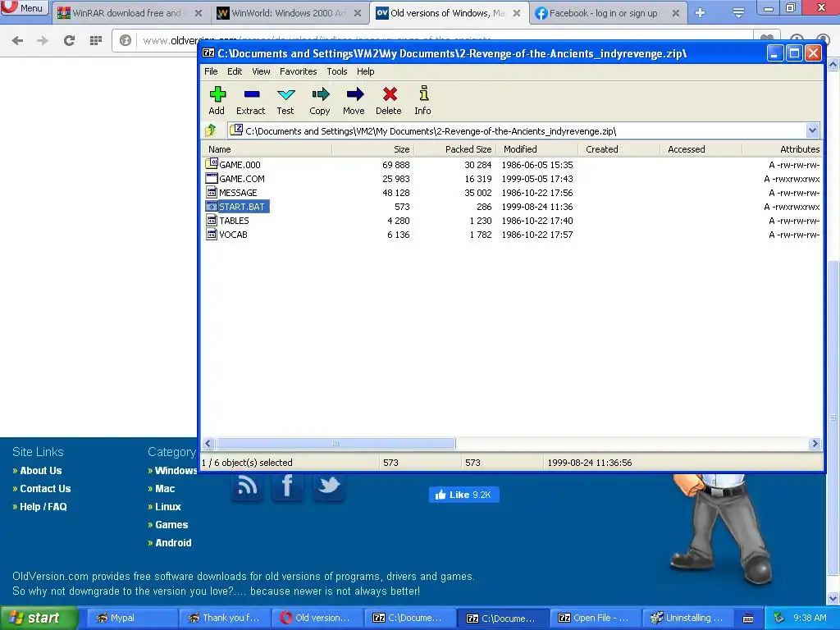The image size is (840, 630).
Task: Click the 1986-06-05 15:35 modified date
Action: (x=537, y=164)
